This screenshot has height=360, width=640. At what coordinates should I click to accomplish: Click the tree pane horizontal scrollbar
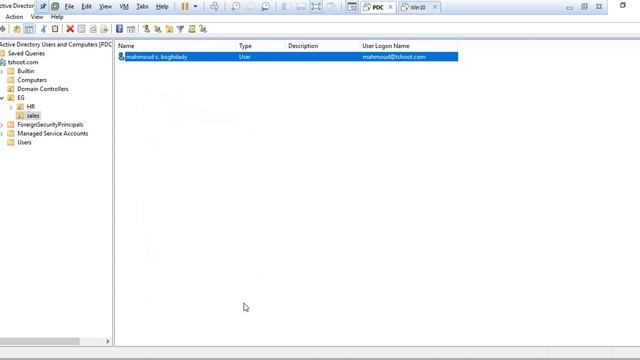40,341
